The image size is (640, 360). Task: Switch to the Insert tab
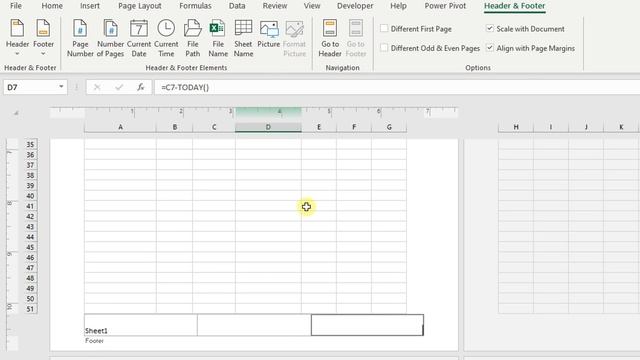point(90,6)
